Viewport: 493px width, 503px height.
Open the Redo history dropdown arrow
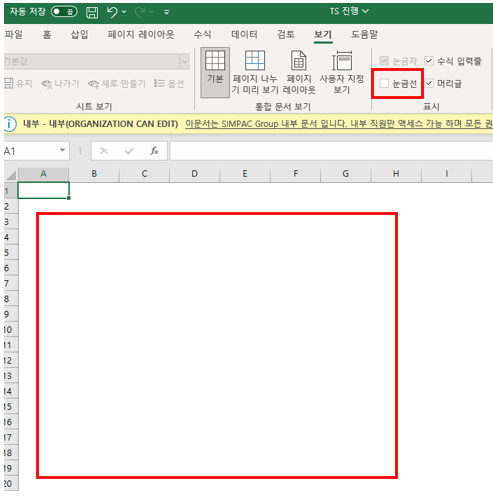[151, 12]
